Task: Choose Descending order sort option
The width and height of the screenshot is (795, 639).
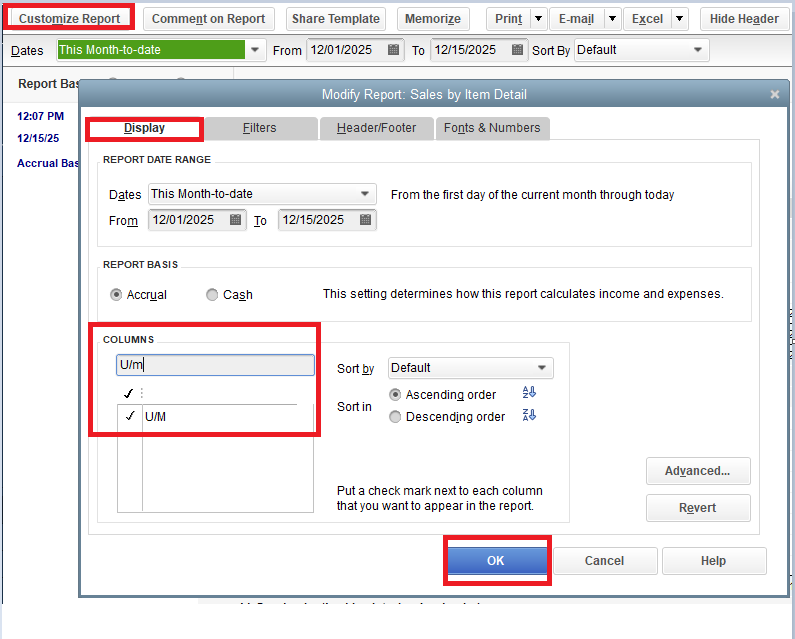Action: (396, 417)
